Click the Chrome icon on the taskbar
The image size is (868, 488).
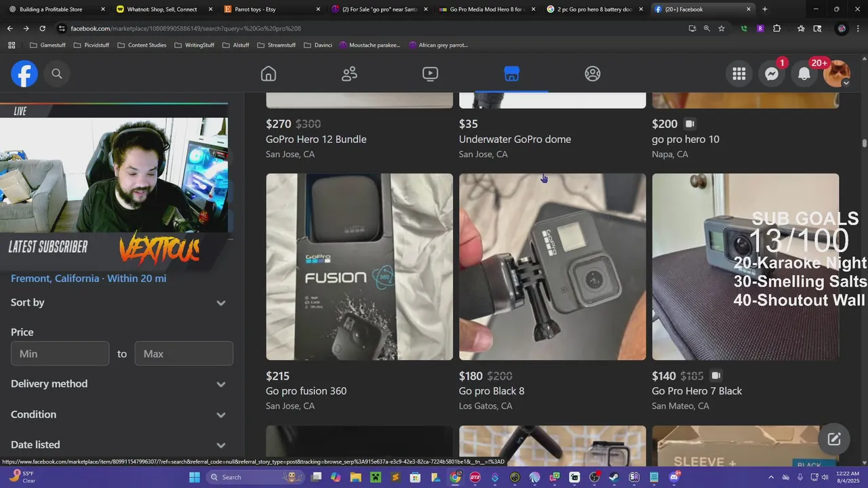(x=455, y=477)
